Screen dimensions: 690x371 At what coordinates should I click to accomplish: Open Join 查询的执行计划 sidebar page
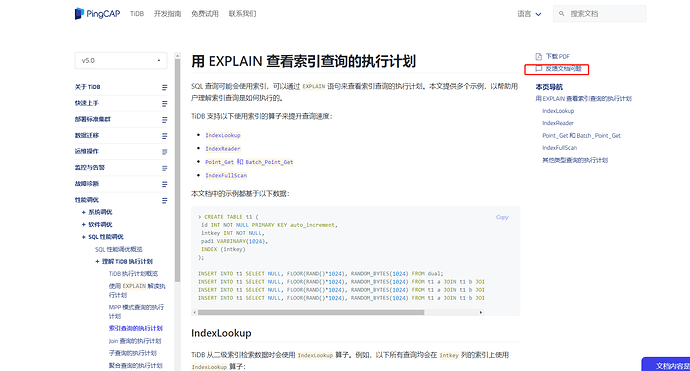tap(135, 341)
